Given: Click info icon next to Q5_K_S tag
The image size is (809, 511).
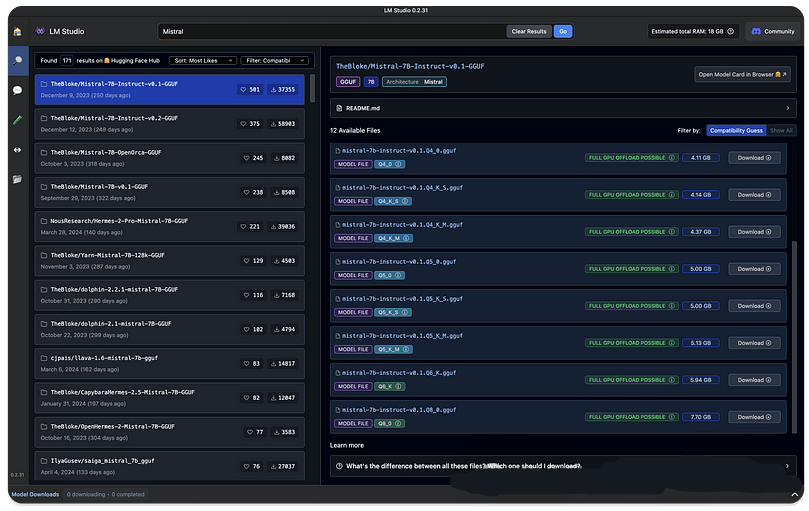Looking at the screenshot, I should tap(404, 312).
